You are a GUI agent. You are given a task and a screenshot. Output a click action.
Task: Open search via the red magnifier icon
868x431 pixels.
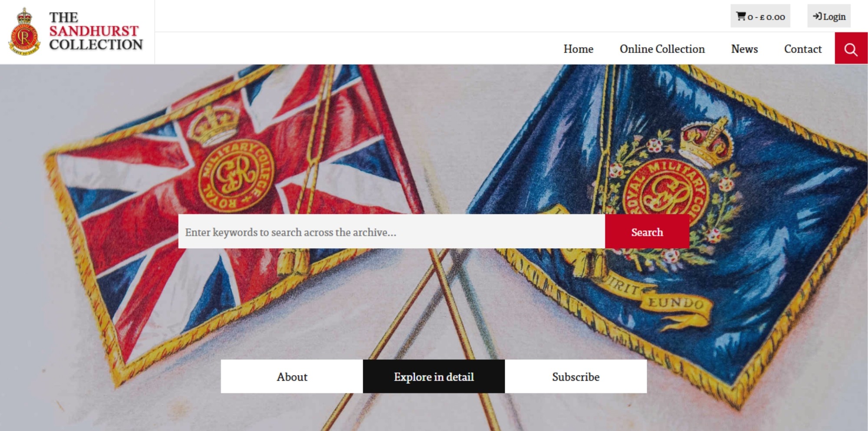tap(851, 48)
